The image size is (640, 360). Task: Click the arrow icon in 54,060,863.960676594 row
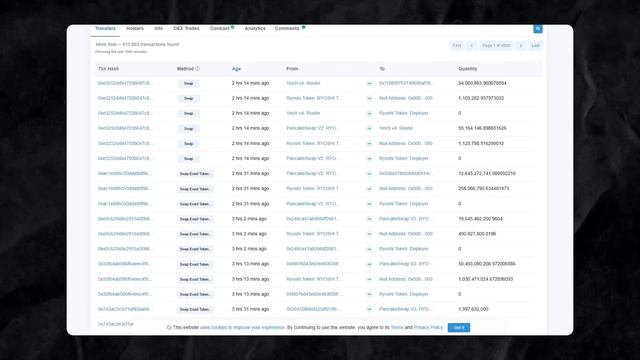coord(369,83)
